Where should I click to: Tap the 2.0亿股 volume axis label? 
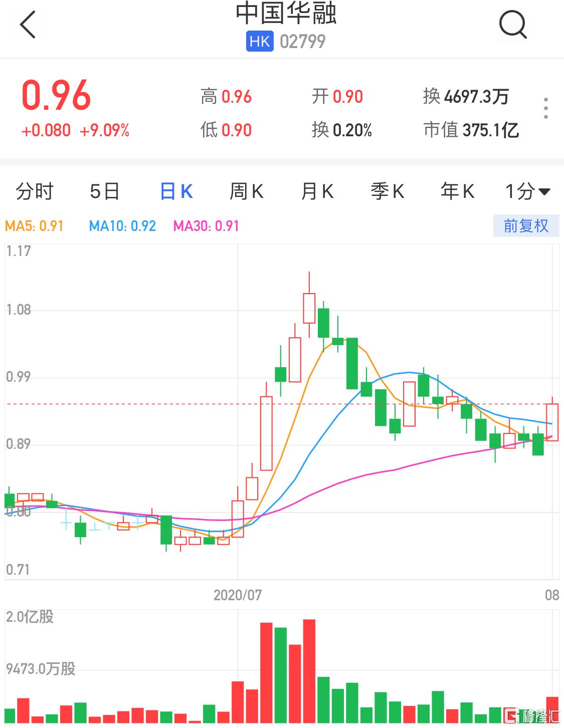(30, 617)
